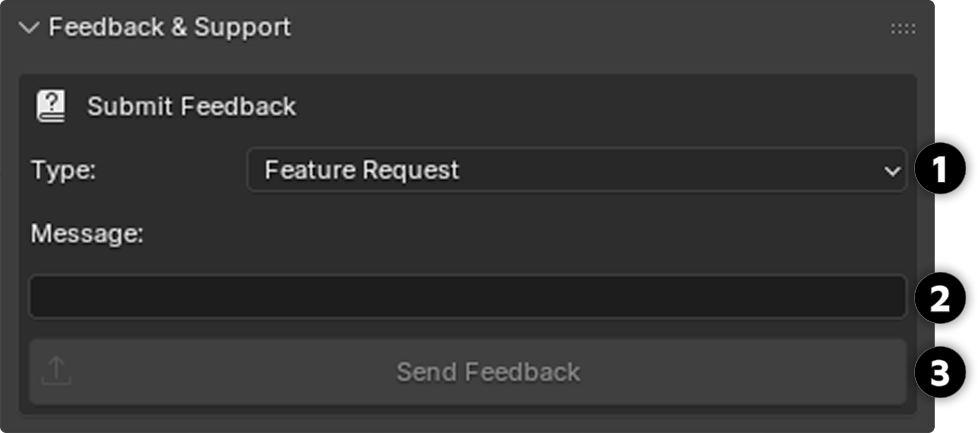
Task: Click the number 2 callout badge
Action: click(940, 298)
